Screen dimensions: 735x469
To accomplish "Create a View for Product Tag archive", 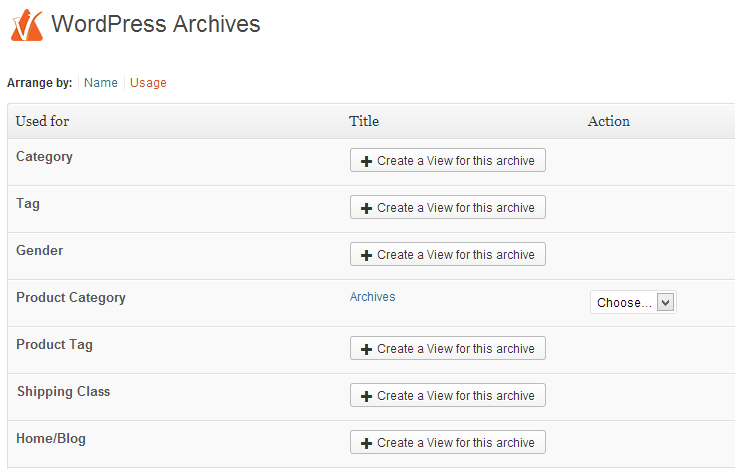I will (x=448, y=348).
